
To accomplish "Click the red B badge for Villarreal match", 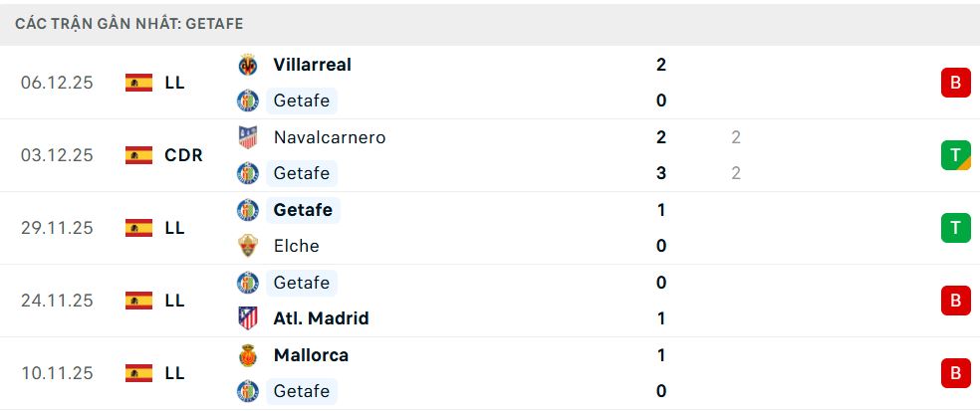I will point(955,83).
